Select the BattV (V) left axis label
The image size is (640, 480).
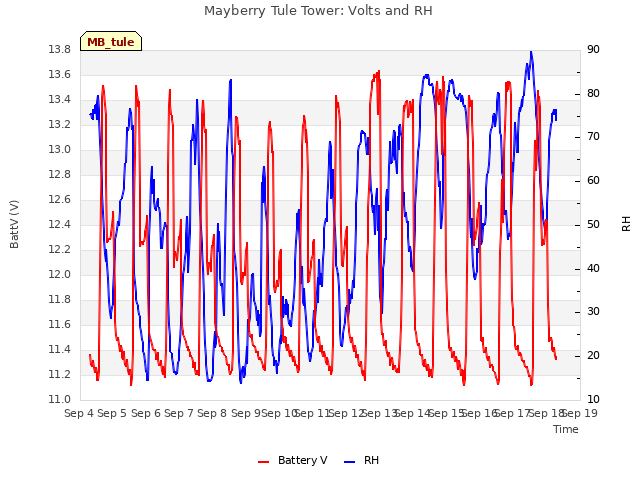tap(14, 224)
